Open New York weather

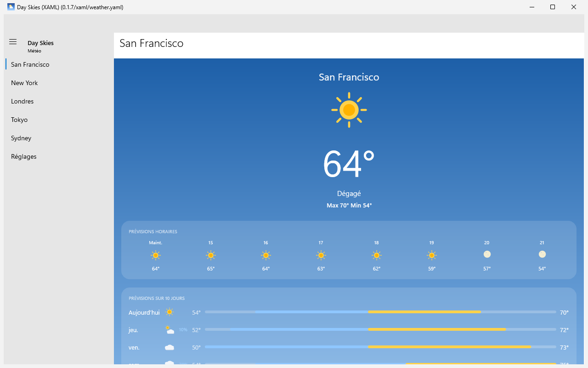click(x=59, y=83)
